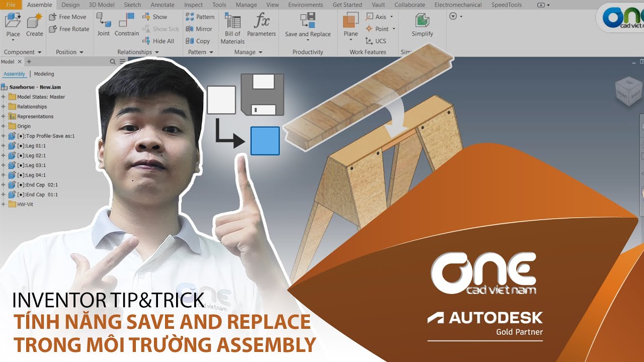The width and height of the screenshot is (644, 362).
Task: Click the Joint tool icon
Action: point(104,21)
